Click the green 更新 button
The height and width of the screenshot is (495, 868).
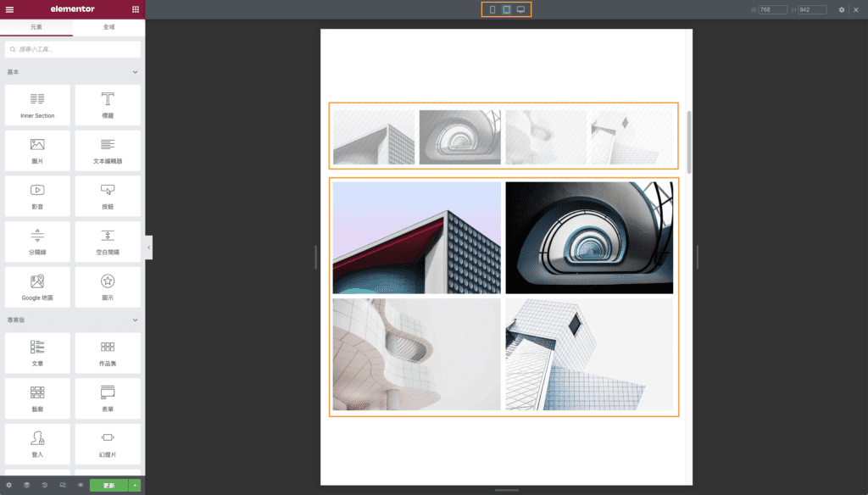pyautogui.click(x=108, y=486)
